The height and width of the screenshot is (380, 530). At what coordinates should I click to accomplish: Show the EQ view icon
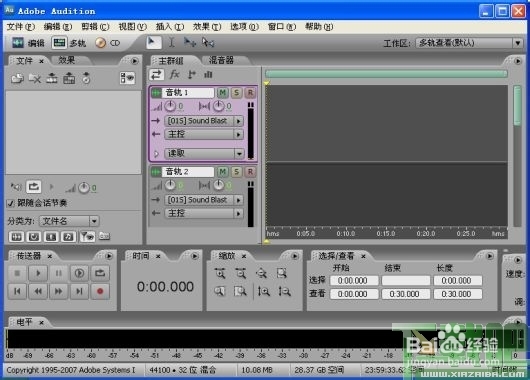208,74
